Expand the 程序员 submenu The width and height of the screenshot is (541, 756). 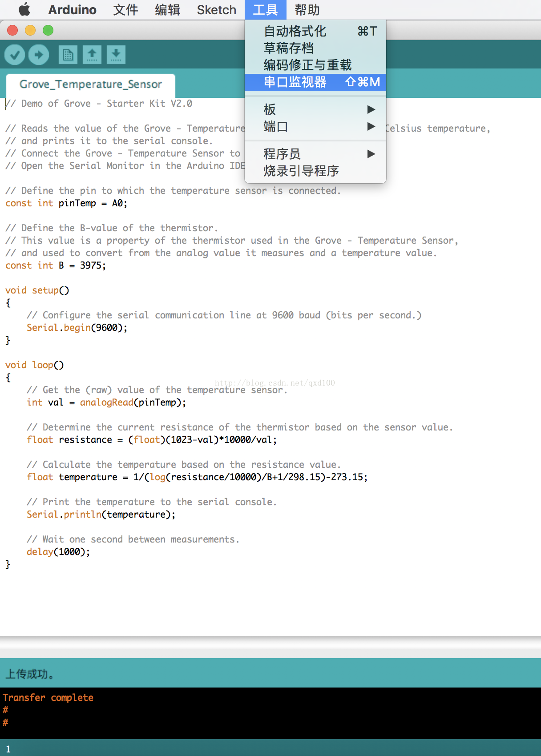tap(315, 154)
